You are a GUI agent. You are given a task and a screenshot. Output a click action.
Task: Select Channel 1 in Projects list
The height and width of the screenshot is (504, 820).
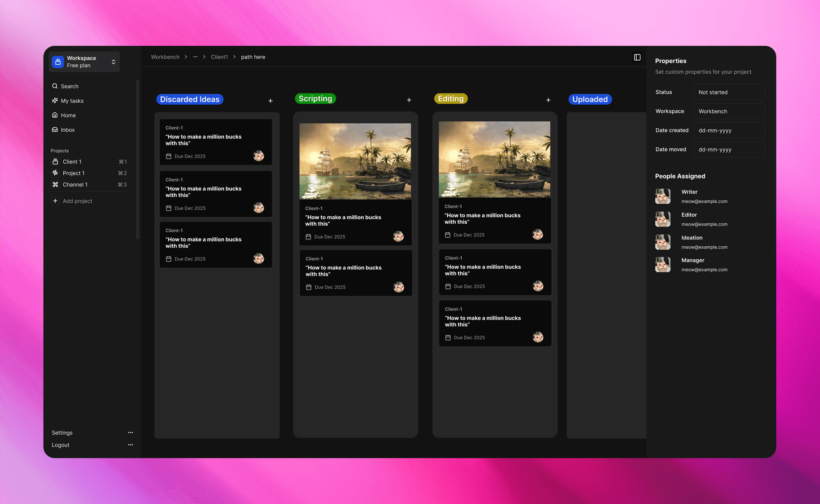click(x=75, y=184)
